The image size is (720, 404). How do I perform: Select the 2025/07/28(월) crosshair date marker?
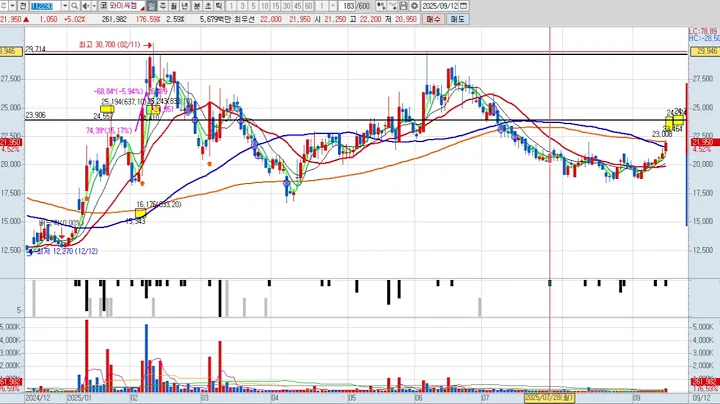coord(549,398)
